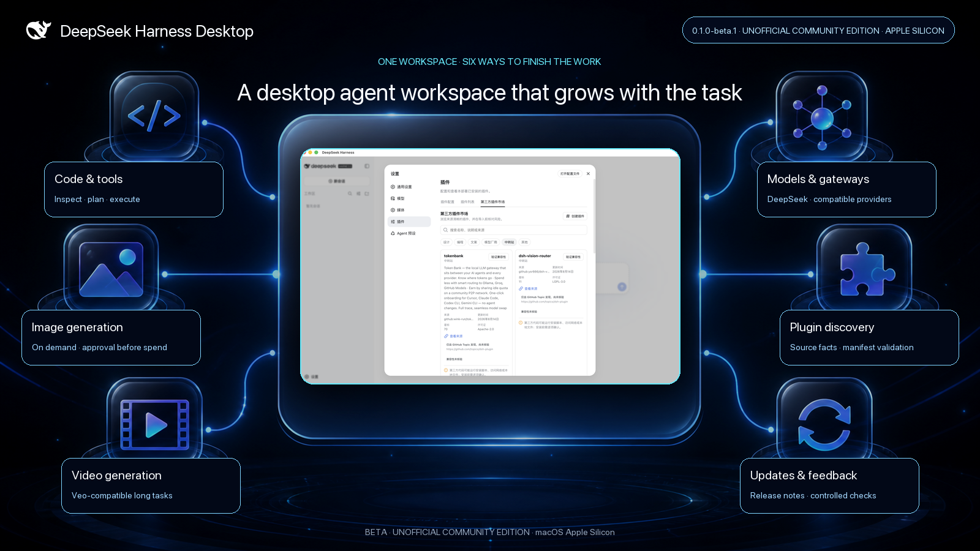This screenshot has height=551, width=980.
Task: Open the Video generation card
Action: 151,485
